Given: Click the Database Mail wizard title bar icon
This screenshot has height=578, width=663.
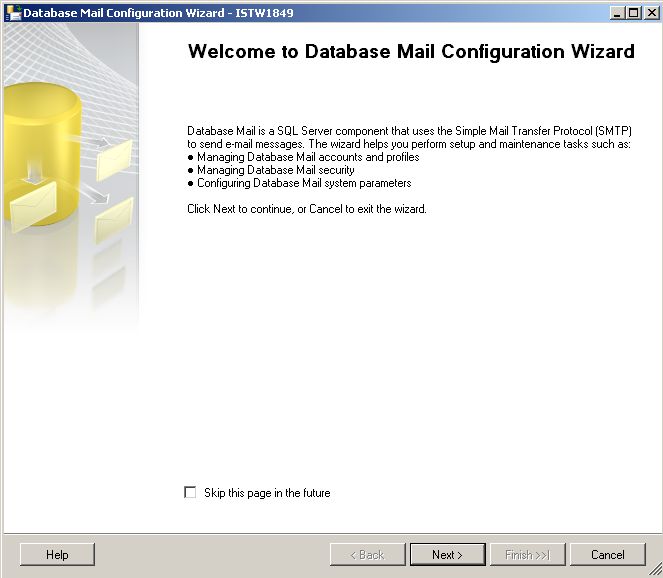Looking at the screenshot, I should point(13,13).
